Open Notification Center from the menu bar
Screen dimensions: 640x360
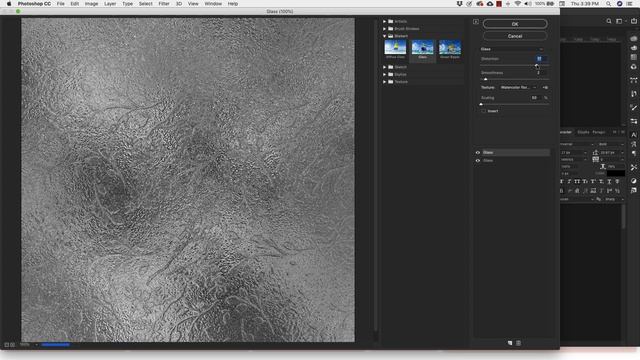coord(630,4)
